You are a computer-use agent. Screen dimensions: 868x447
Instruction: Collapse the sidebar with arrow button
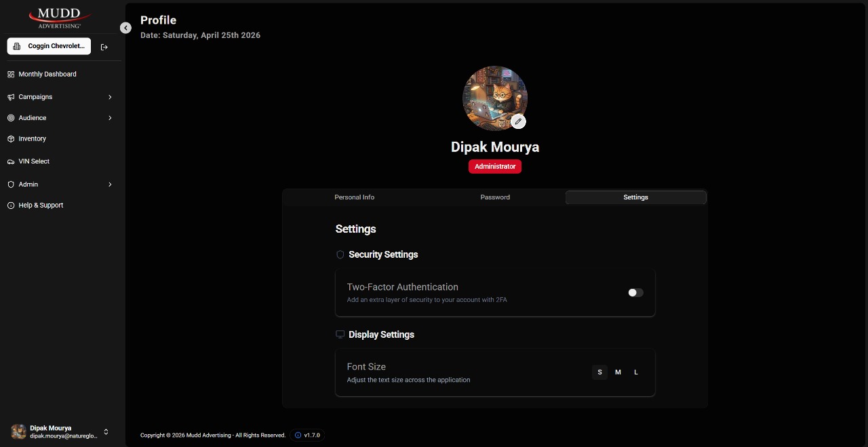125,28
